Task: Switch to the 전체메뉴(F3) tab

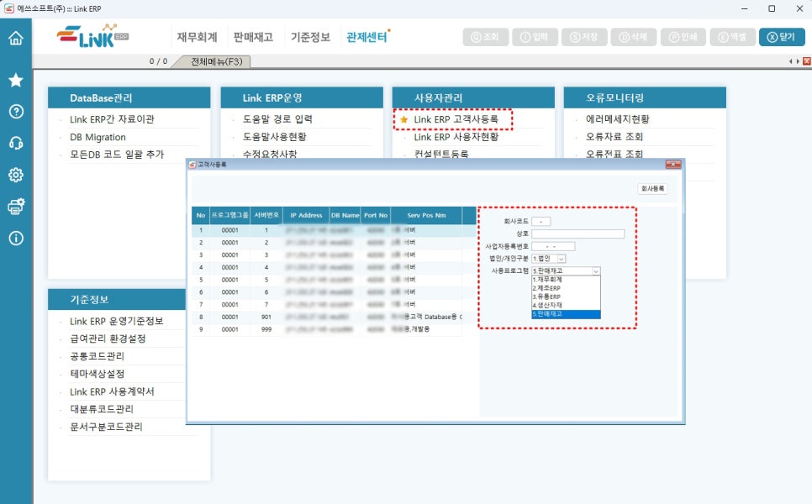Action: tap(217, 61)
